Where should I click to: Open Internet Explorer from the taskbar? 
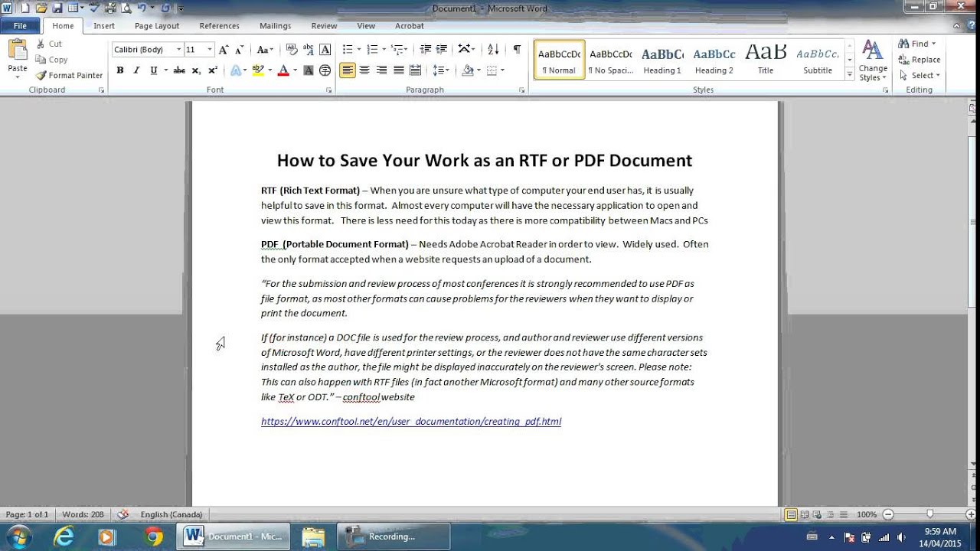[63, 536]
